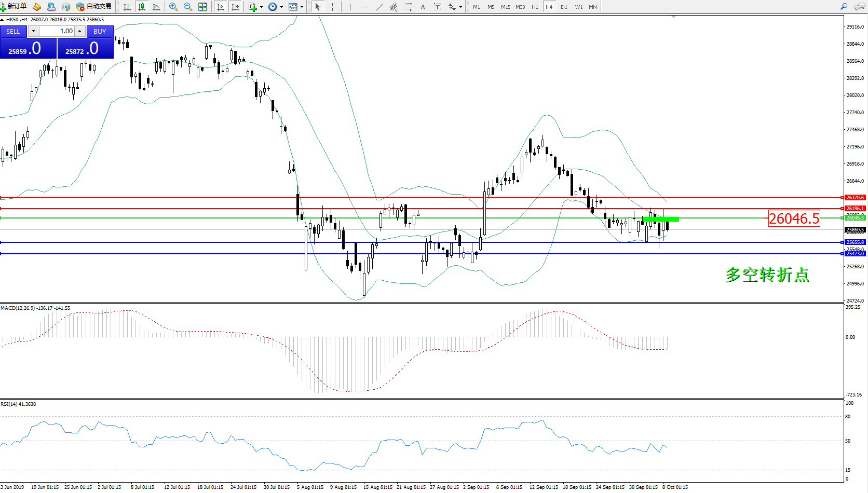The height and width of the screenshot is (493, 868).
Task: Click the lot volume input field
Action: point(57,31)
